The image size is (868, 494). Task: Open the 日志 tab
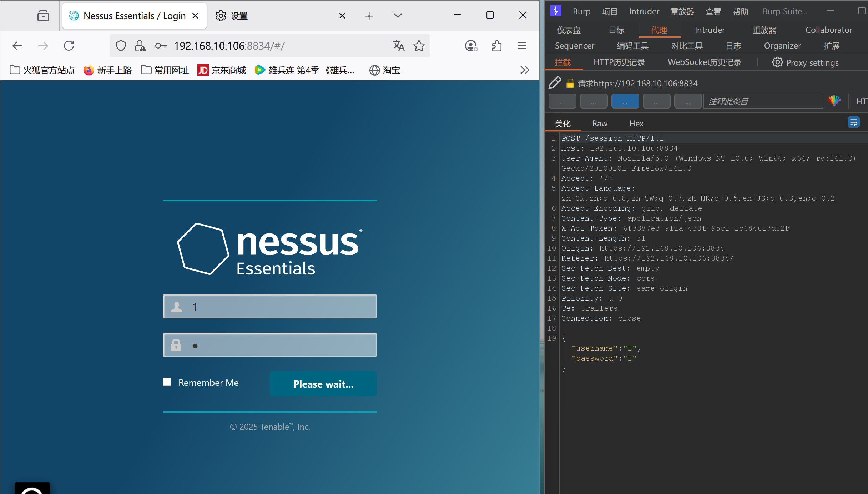tap(733, 46)
